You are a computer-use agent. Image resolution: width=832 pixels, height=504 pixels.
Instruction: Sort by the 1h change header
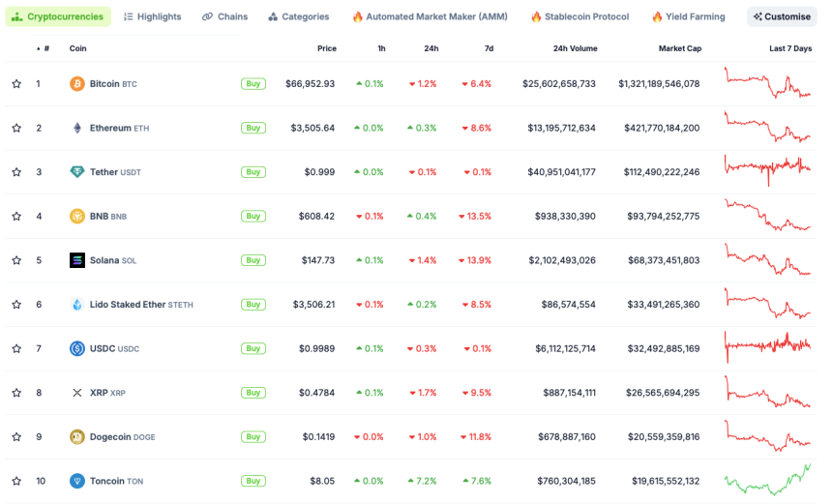point(381,48)
